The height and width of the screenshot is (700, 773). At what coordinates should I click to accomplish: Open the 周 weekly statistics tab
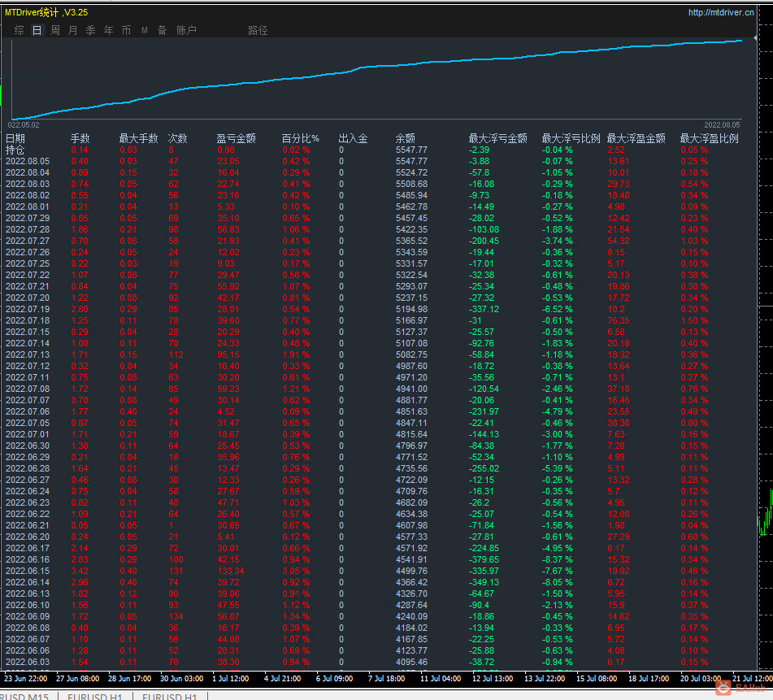coord(55,30)
